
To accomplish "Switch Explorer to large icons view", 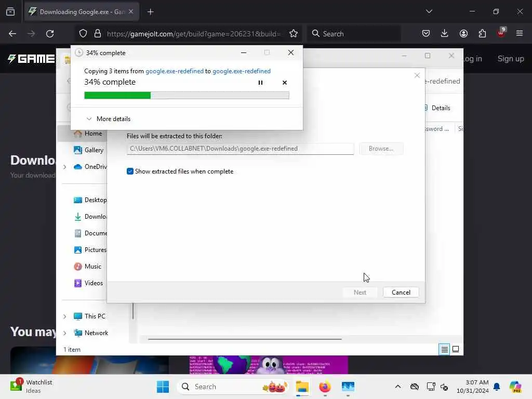I will coord(456,349).
